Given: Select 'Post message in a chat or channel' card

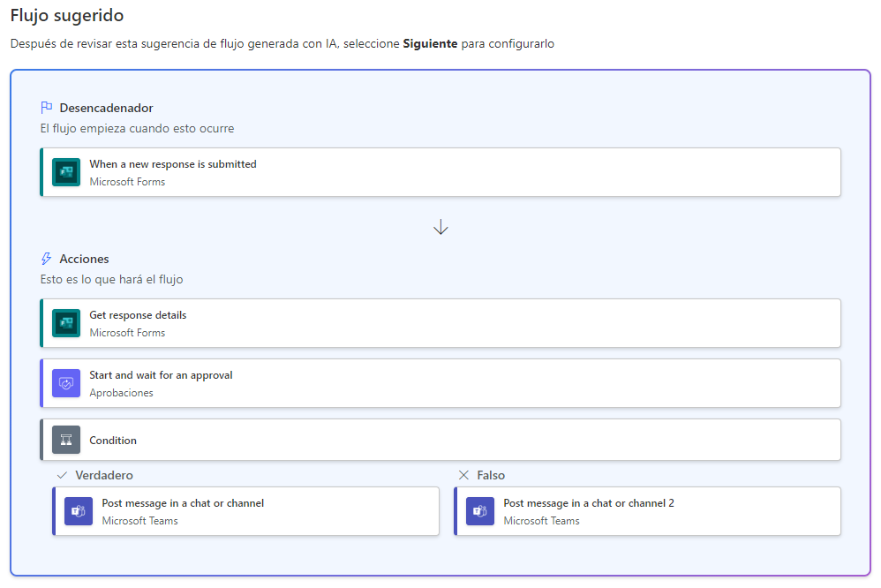Looking at the screenshot, I should pos(245,511).
